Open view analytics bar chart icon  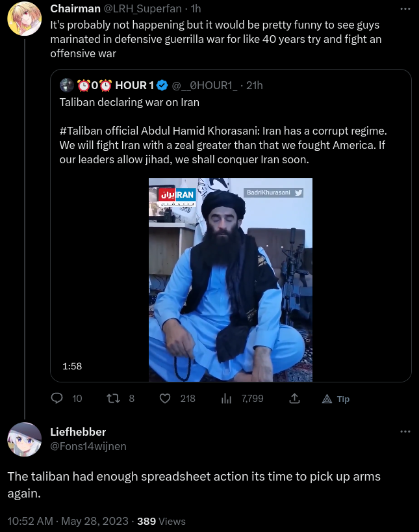[x=226, y=398]
